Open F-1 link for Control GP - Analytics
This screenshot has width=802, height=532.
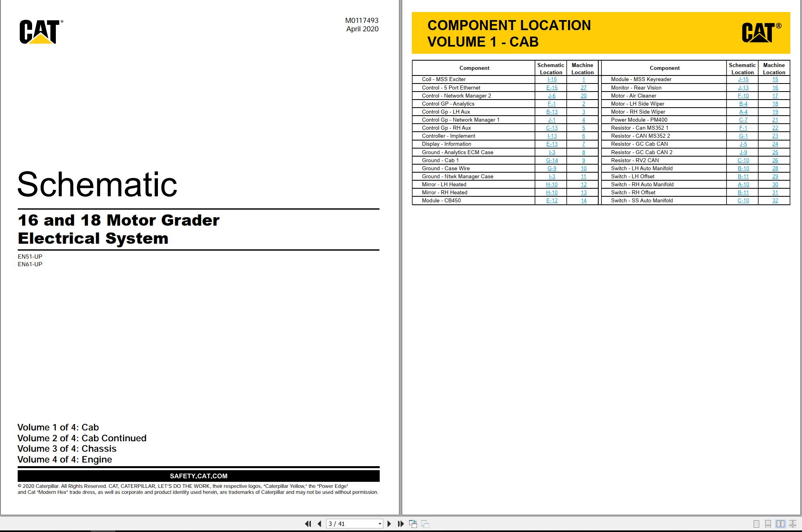tap(552, 104)
